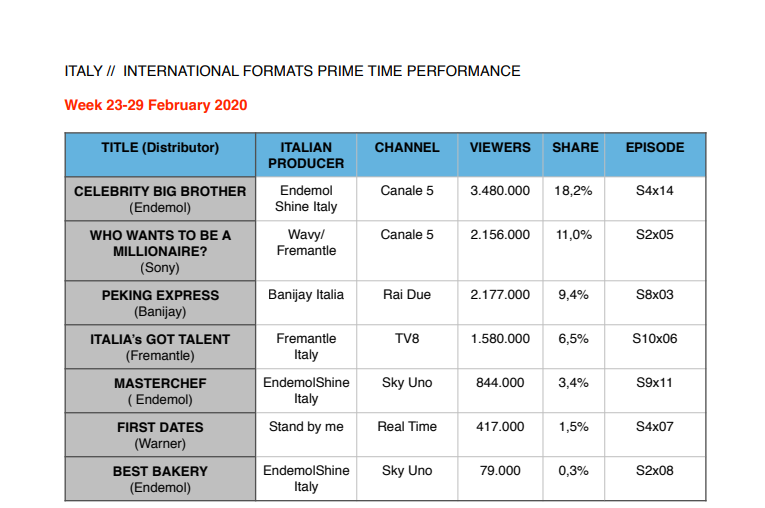
Task: Click the 'Fremantle Italy' producer cell
Action: click(x=306, y=346)
